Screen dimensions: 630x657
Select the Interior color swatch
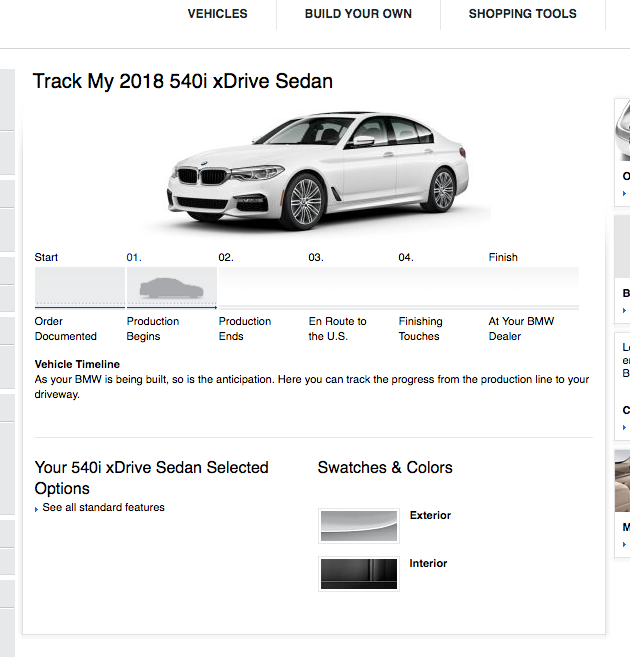359,574
